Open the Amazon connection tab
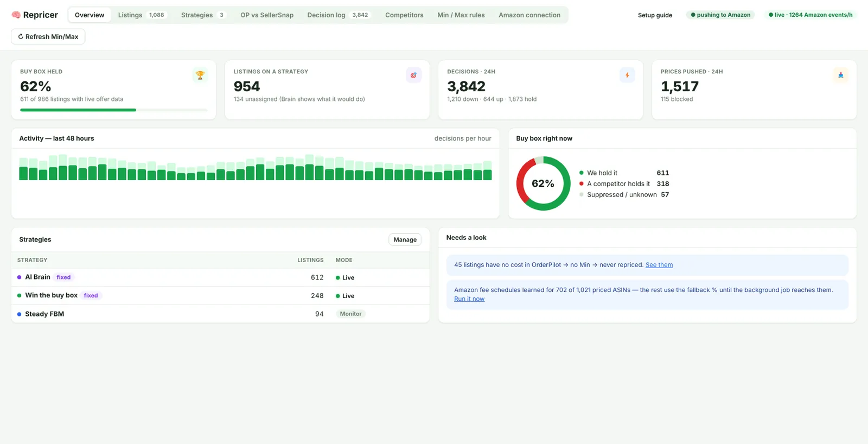This screenshot has height=444, width=868. click(x=529, y=15)
